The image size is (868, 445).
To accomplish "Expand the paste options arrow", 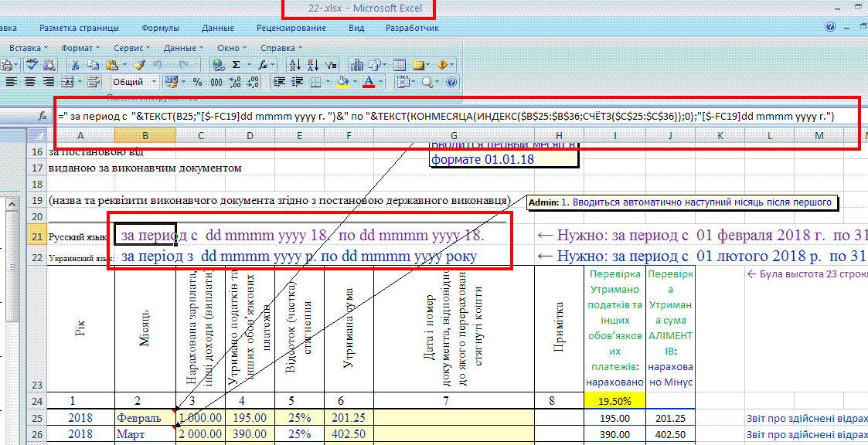I will point(124,65).
